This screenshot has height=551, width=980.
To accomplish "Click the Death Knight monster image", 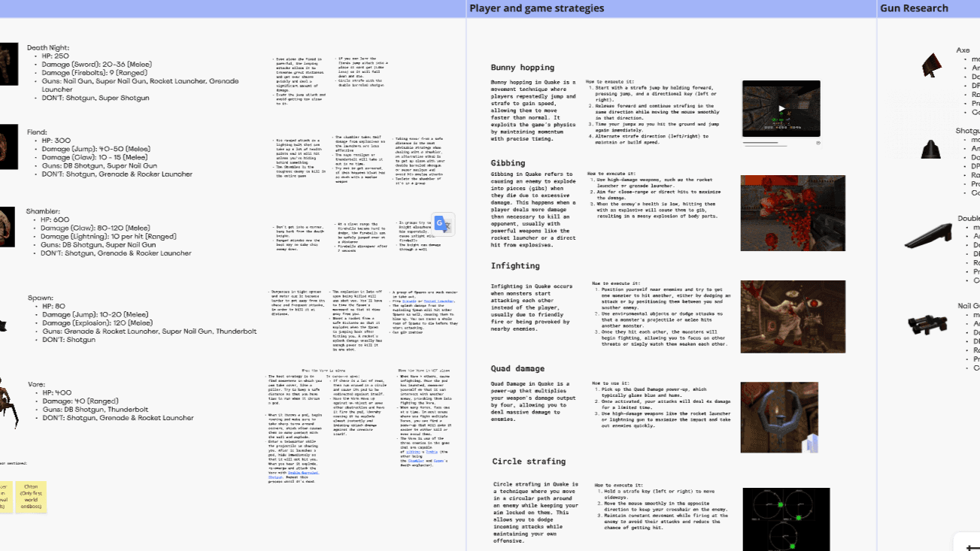I will tap(8, 63).
